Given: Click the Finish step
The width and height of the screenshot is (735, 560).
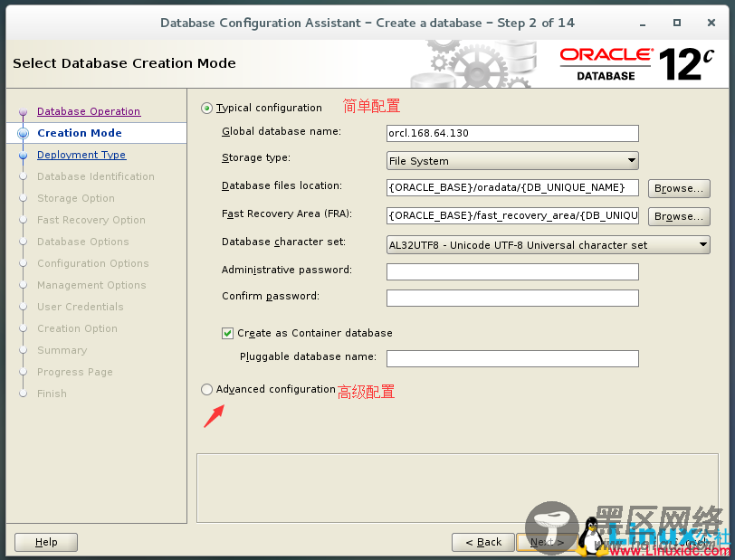Looking at the screenshot, I should point(52,394).
